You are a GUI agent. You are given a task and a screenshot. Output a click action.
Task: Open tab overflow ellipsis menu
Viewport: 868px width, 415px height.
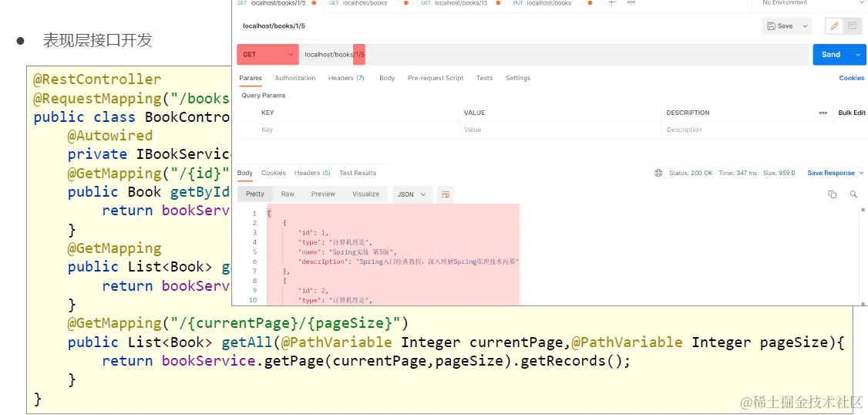(x=631, y=3)
